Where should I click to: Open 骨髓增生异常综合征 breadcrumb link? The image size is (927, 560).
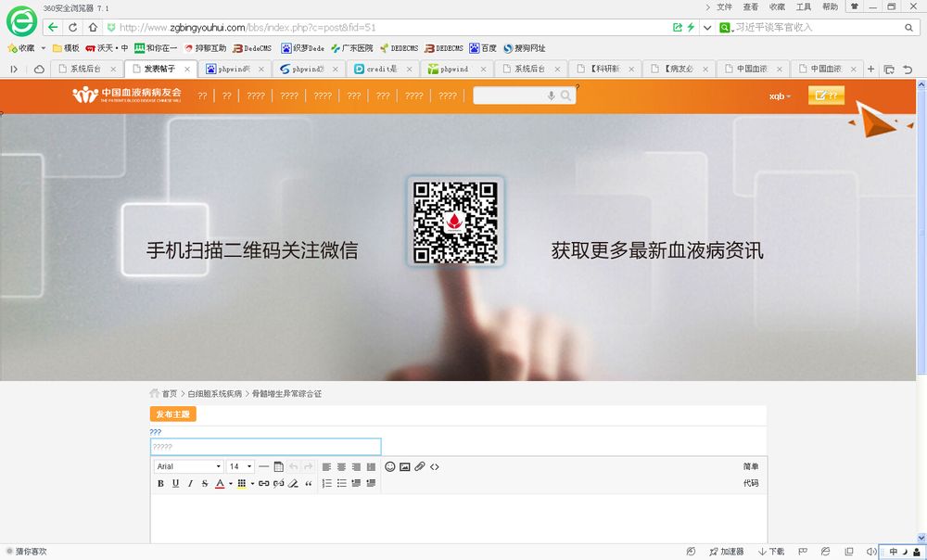(x=286, y=394)
